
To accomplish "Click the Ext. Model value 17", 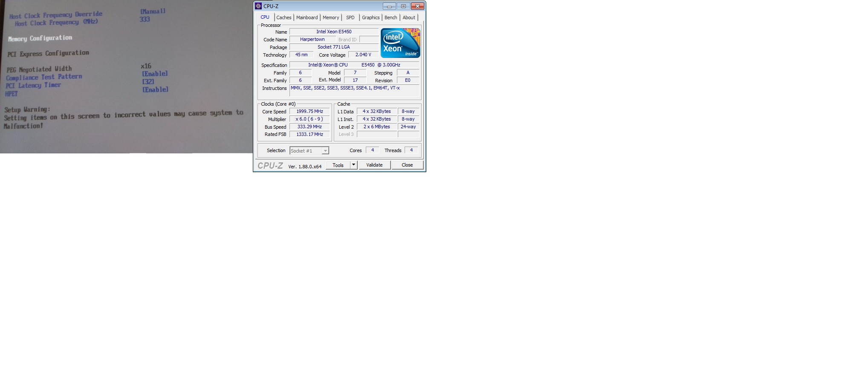I will (x=355, y=80).
